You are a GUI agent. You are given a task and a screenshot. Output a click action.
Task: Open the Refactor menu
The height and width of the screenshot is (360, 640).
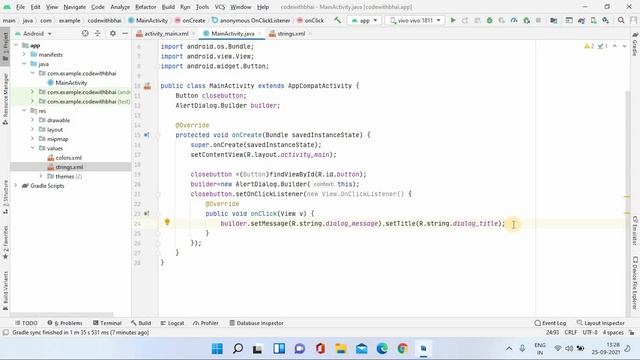[146, 7]
